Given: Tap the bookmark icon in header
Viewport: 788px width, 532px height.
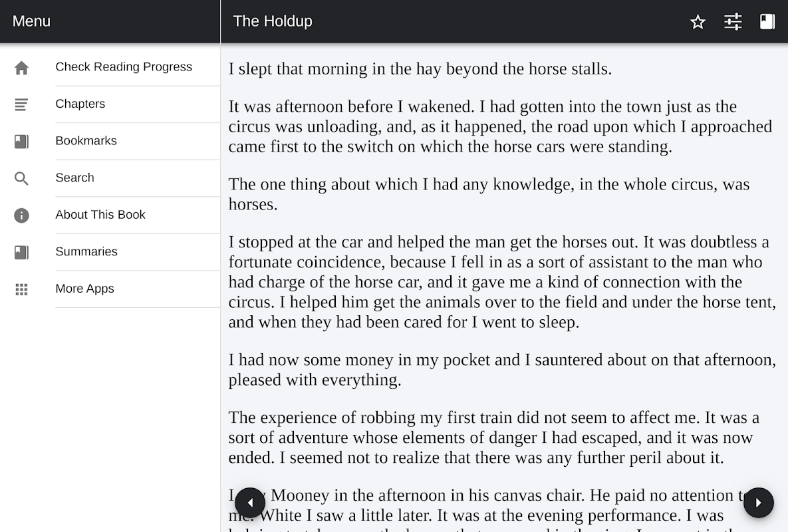Looking at the screenshot, I should pos(767,22).
